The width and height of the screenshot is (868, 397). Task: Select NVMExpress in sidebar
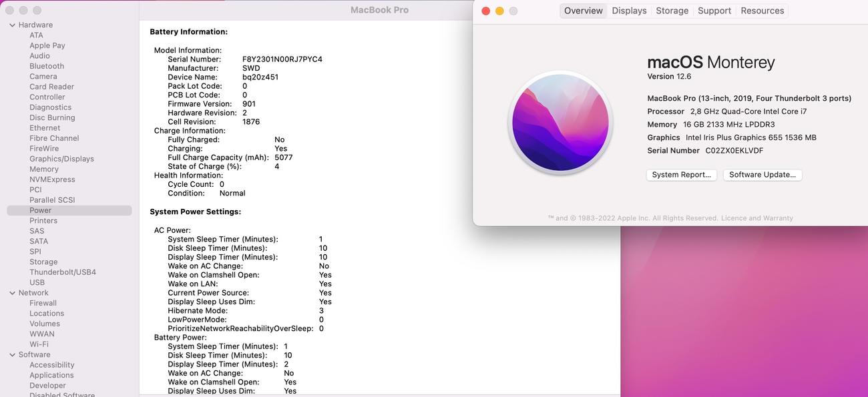pos(52,179)
